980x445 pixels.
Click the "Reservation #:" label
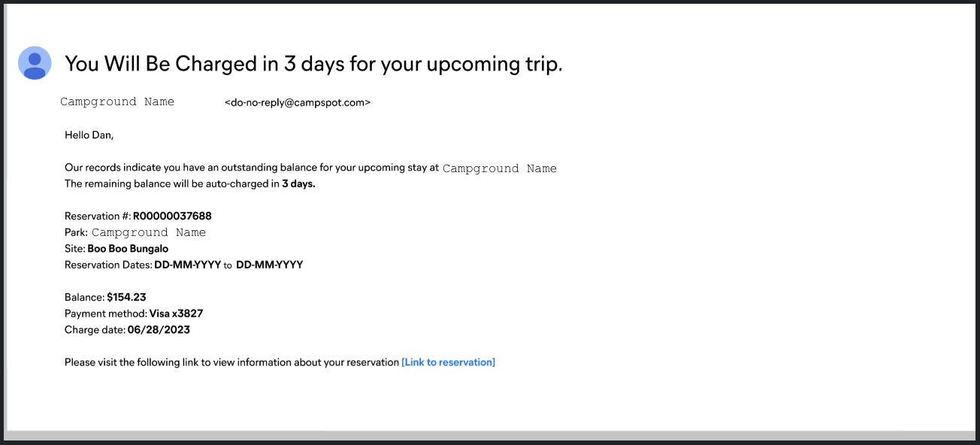click(x=98, y=216)
